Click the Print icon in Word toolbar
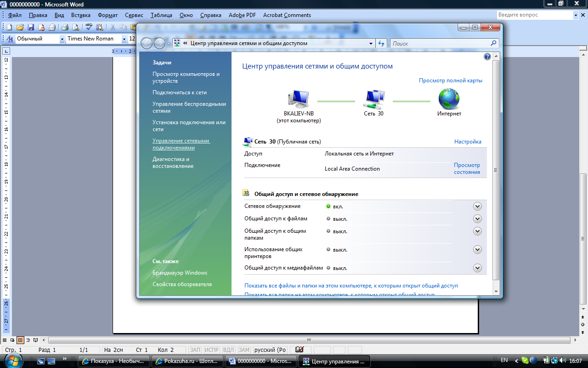 (x=65, y=27)
